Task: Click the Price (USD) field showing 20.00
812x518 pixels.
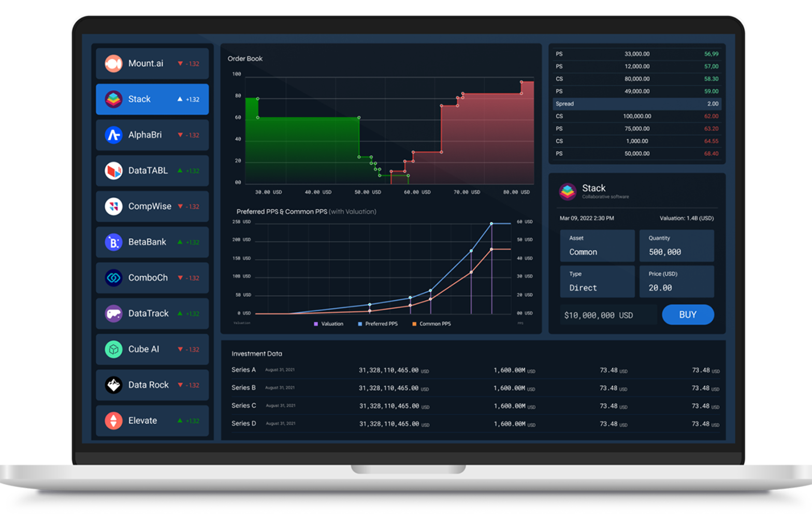Action: 676,282
